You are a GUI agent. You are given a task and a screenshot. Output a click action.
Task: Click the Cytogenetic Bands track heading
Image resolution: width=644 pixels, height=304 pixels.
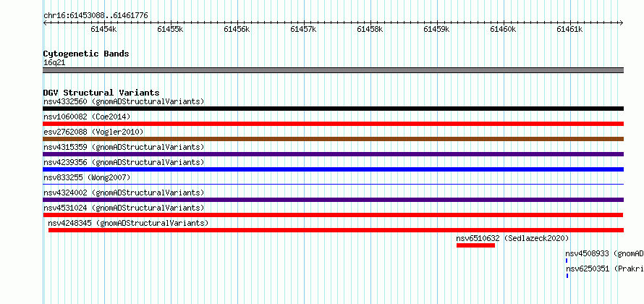tap(86, 54)
